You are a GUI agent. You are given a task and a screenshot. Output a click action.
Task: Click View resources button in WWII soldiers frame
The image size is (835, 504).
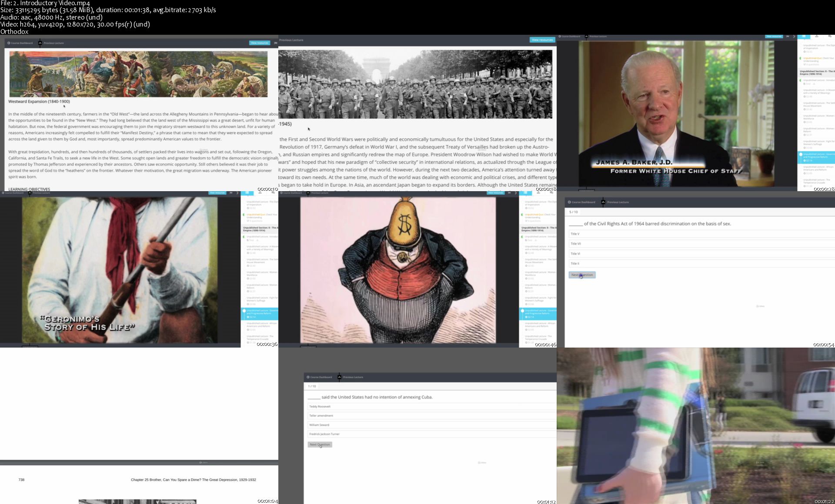click(542, 40)
